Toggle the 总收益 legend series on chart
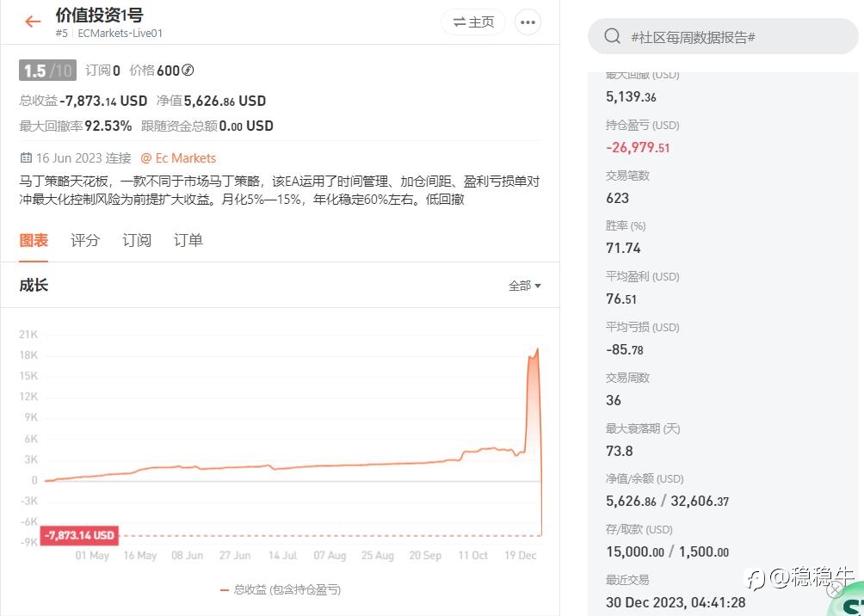This screenshot has height=616, width=864. click(281, 589)
